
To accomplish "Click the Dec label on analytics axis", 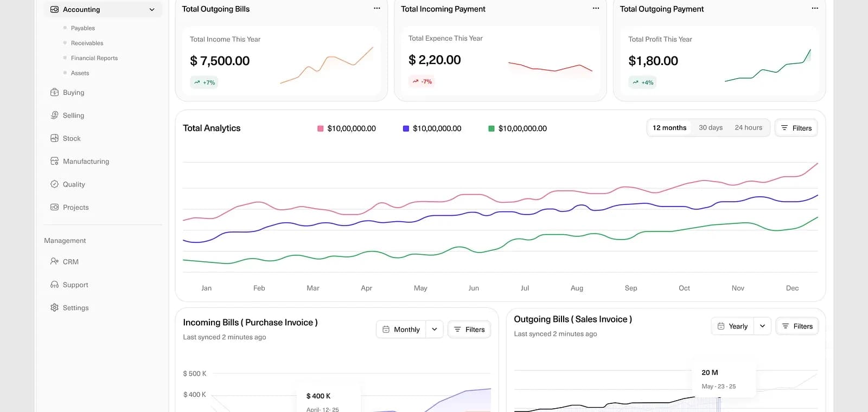I will pos(792,288).
